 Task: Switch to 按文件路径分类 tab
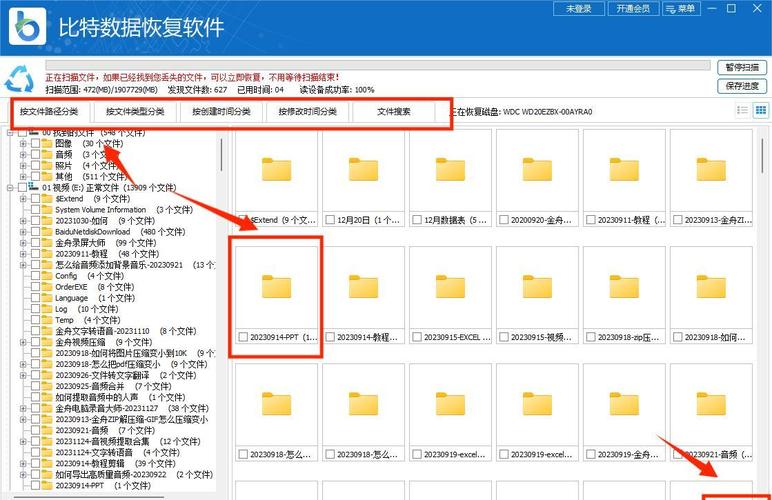[49, 112]
